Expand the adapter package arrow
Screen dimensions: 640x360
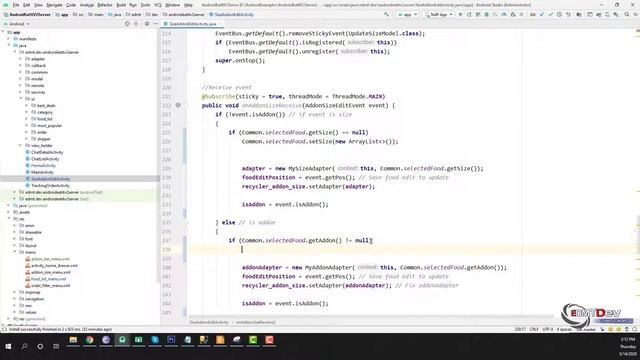point(20,59)
